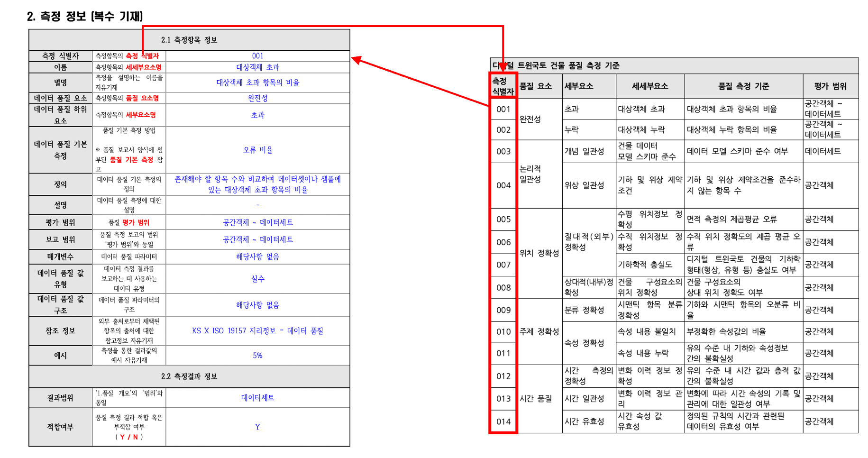Image resolution: width=868 pixels, height=458 pixels.
Task: Select identifier '003' in right table
Action: [503, 152]
